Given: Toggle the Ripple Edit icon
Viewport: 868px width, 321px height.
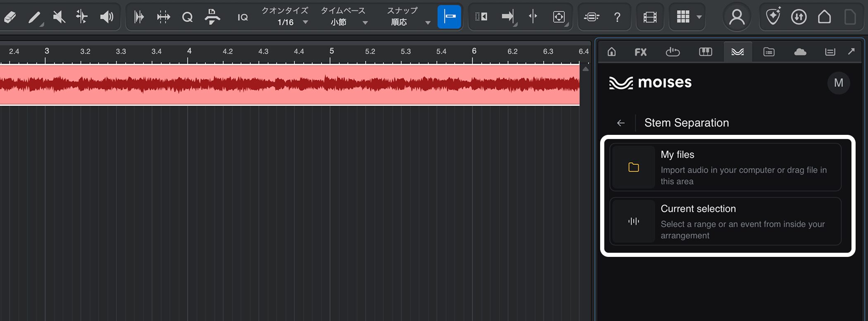Looking at the screenshot, I should tap(481, 17).
